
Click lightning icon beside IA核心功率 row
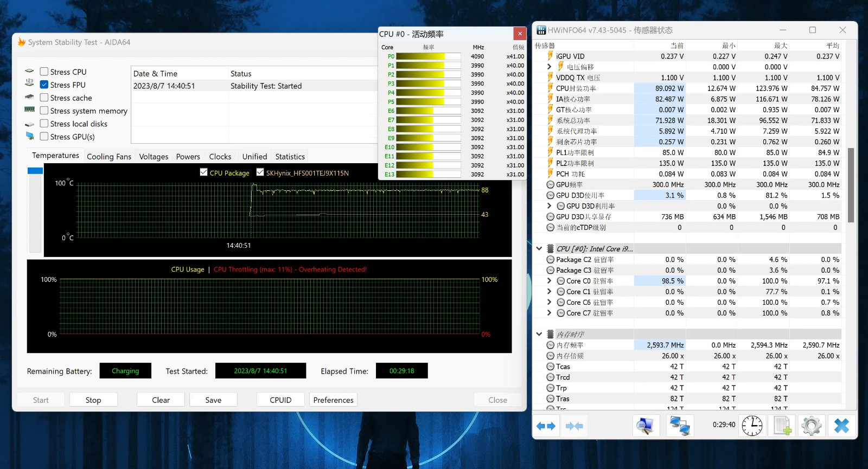[x=550, y=99]
